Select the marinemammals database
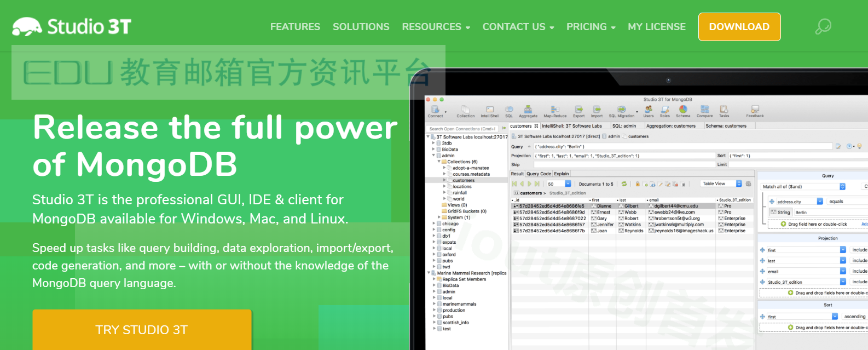Image resolution: width=868 pixels, height=350 pixels. pyautogui.click(x=459, y=304)
